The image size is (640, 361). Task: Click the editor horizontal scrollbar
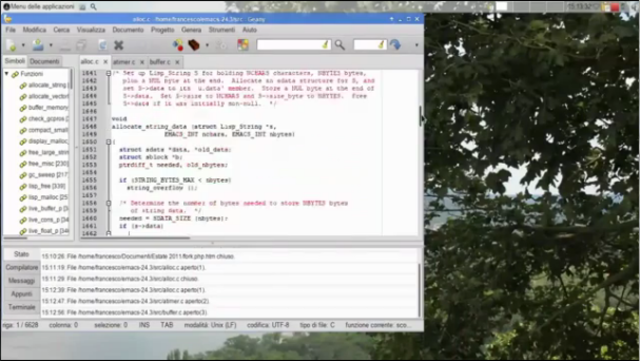tap(135, 238)
